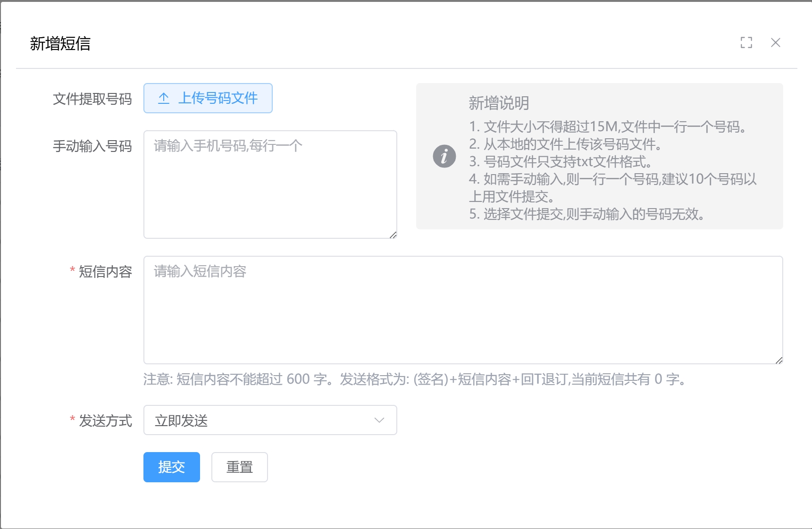
Task: Close the 新增短信 dialog
Action: click(775, 42)
